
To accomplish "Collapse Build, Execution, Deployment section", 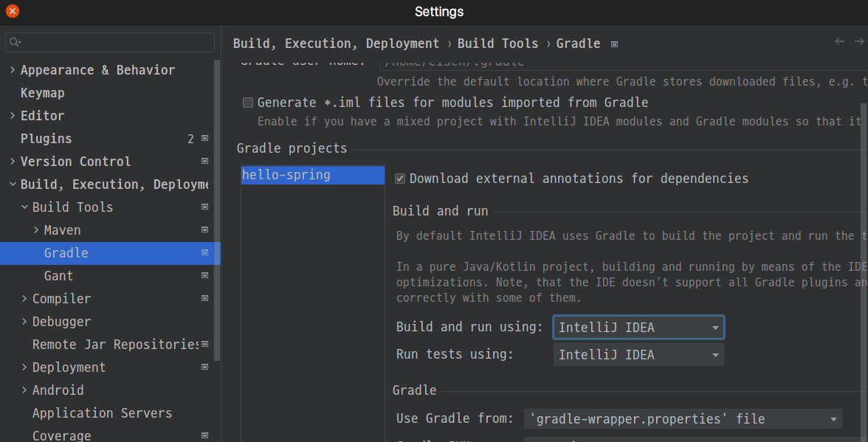I will 13,184.
